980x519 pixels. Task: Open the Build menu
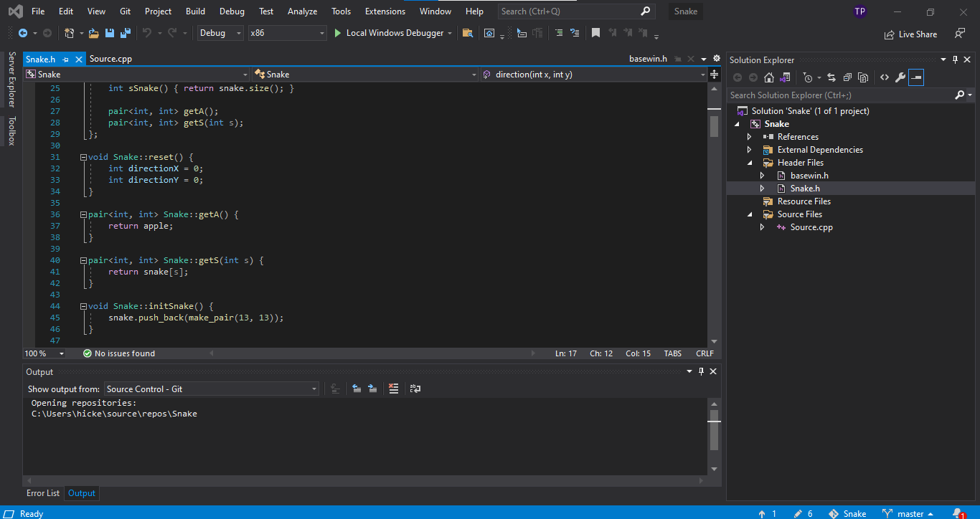[195, 11]
